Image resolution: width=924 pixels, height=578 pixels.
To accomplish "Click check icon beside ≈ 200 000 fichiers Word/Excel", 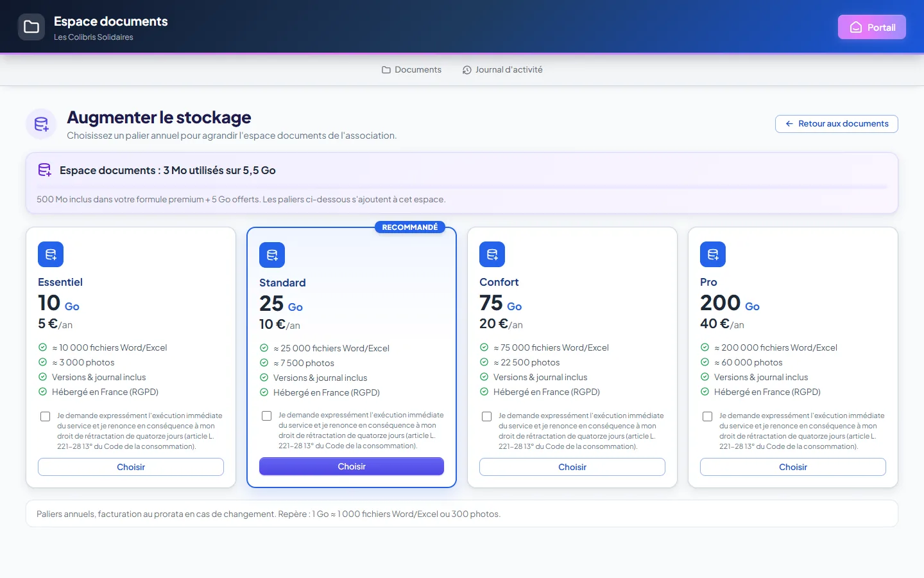I will click(705, 347).
